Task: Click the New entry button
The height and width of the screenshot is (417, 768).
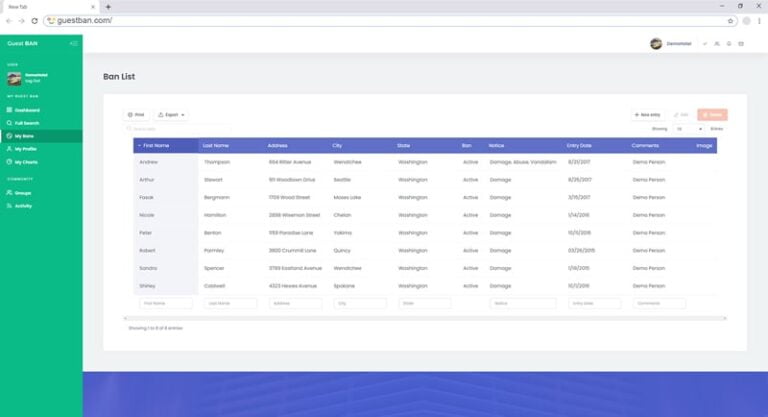Action: point(649,115)
